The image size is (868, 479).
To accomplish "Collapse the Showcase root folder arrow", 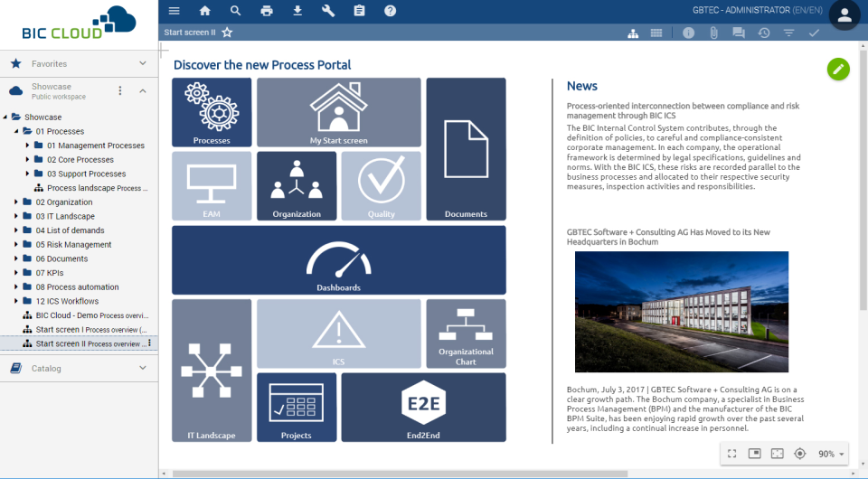I will (x=5, y=117).
